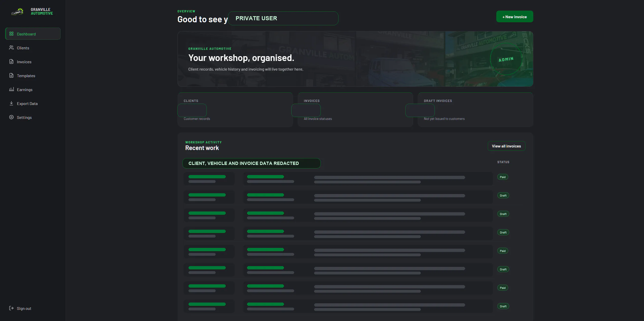Create a new invoice
This screenshot has width=644, height=321.
click(x=515, y=17)
